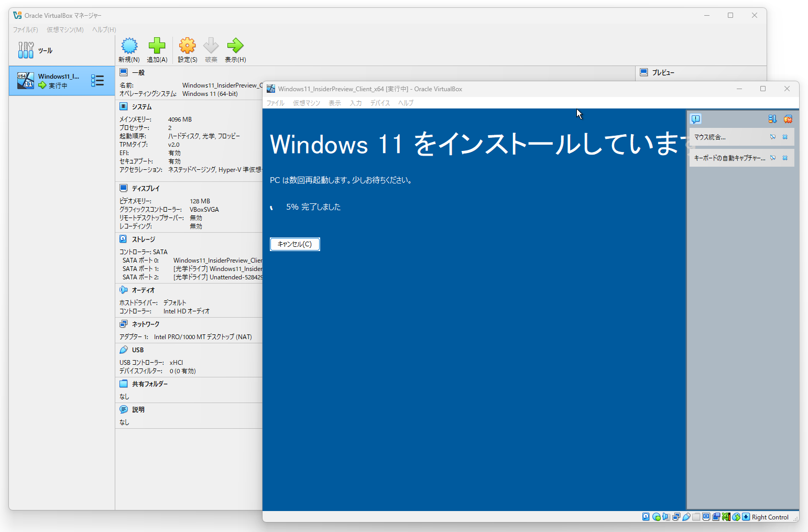The width and height of the screenshot is (808, 532).
Task: Open the マウス統合... notification text
Action: pos(710,137)
